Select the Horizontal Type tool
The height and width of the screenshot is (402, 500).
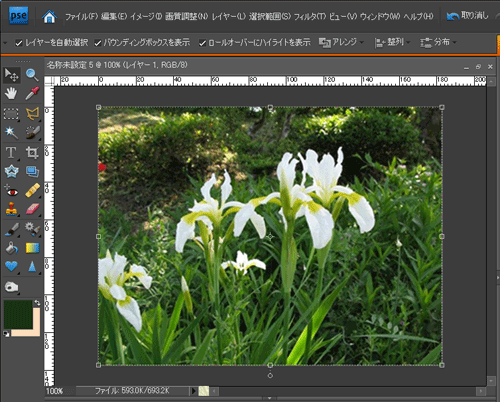tap(11, 153)
